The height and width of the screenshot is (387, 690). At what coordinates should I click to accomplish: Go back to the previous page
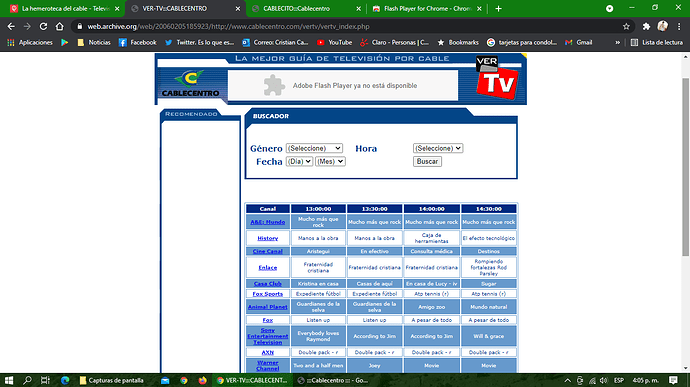(x=11, y=26)
